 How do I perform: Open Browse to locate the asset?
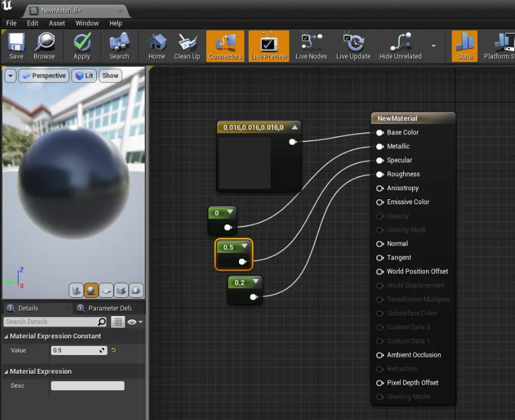[44, 46]
